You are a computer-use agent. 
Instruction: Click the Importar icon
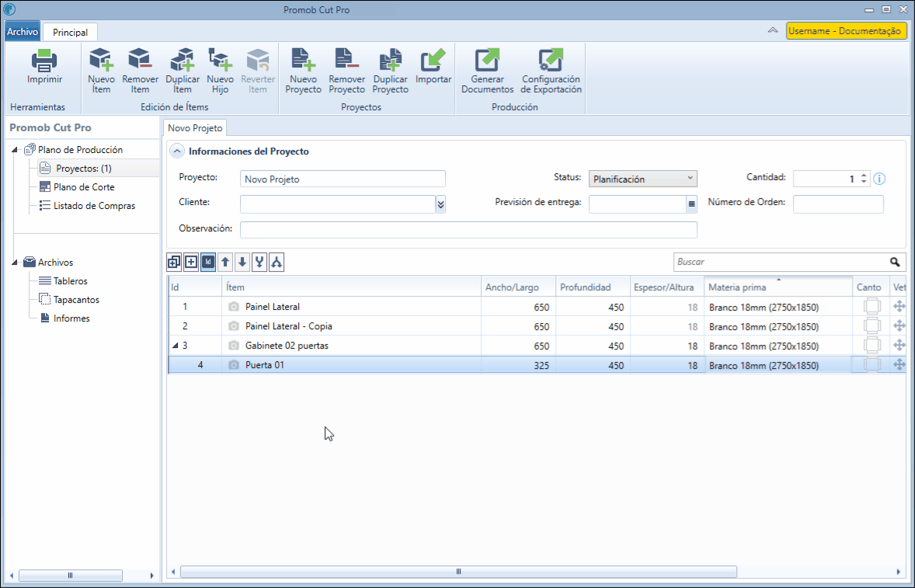(433, 61)
